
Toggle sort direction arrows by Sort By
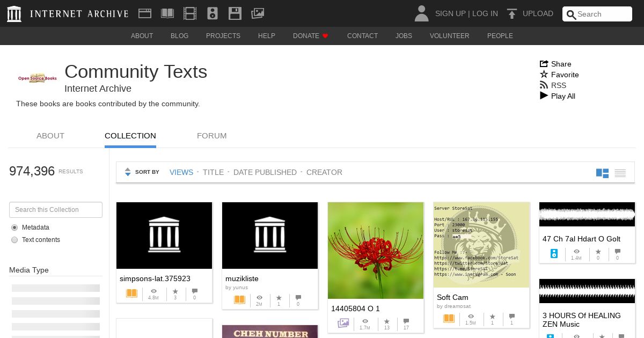click(x=128, y=172)
